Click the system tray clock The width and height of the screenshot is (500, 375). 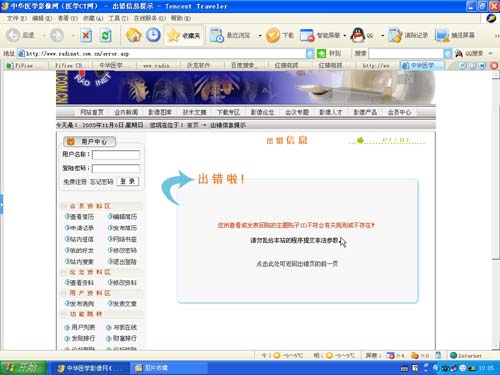(x=486, y=368)
